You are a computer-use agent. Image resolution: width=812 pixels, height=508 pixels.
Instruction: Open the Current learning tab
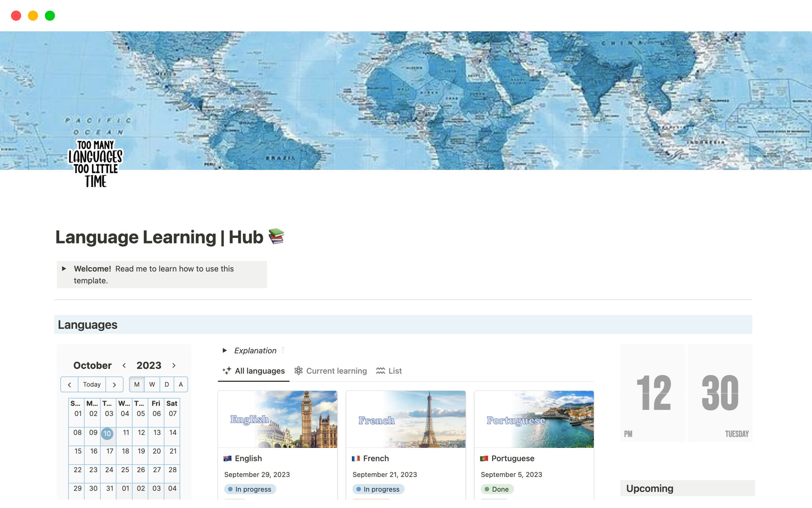coord(336,371)
